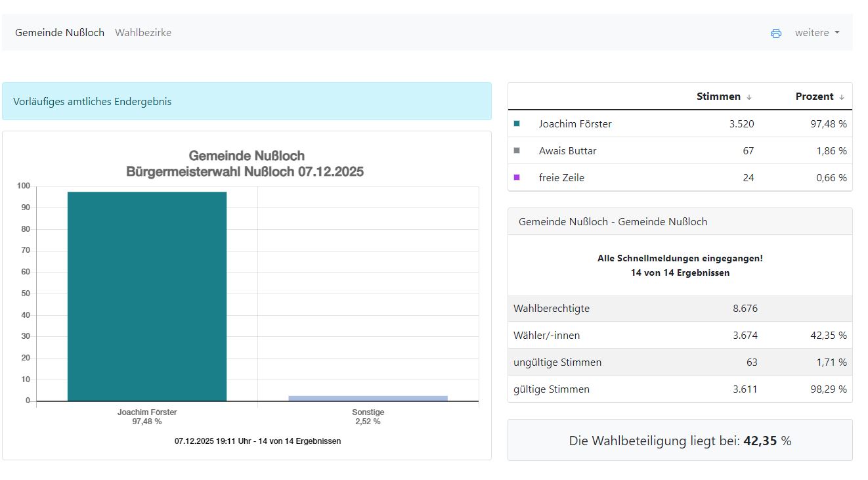Select the Gemeinde Nußloch tab

60,33
